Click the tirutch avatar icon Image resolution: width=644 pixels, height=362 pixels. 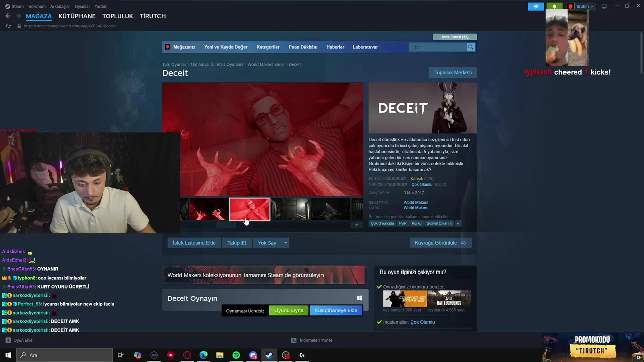pyautogui.click(x=570, y=6)
